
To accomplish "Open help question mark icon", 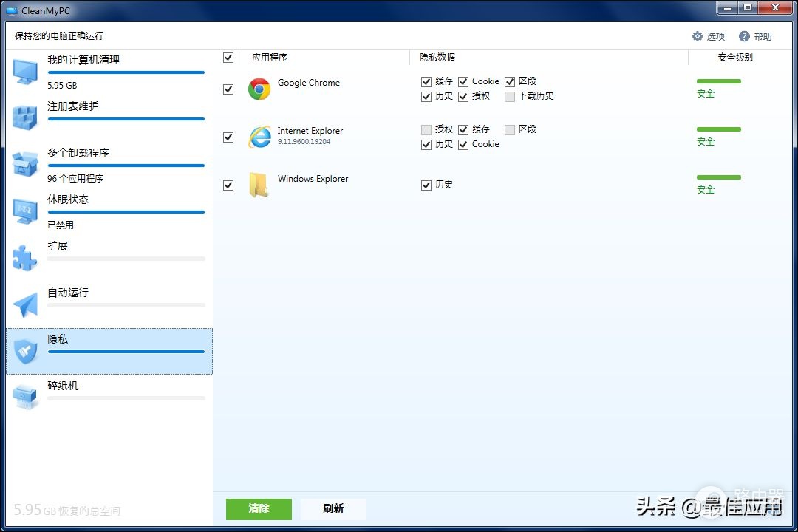I will point(744,36).
